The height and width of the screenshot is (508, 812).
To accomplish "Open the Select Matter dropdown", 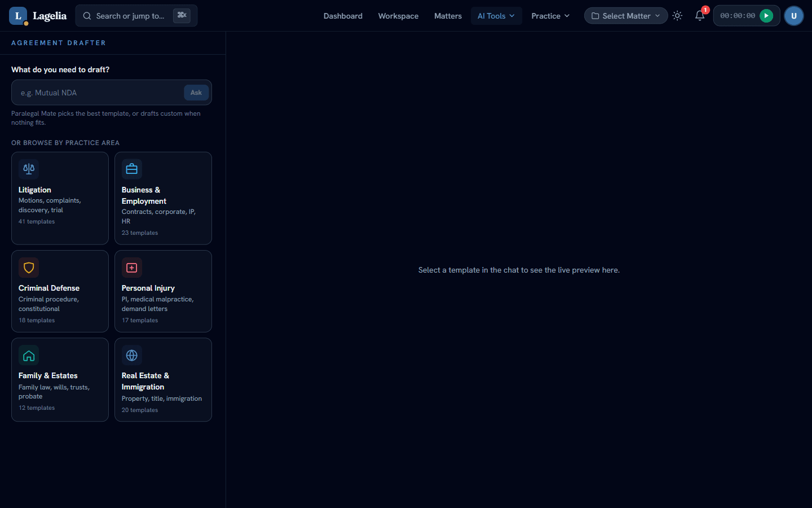I will [x=626, y=16].
